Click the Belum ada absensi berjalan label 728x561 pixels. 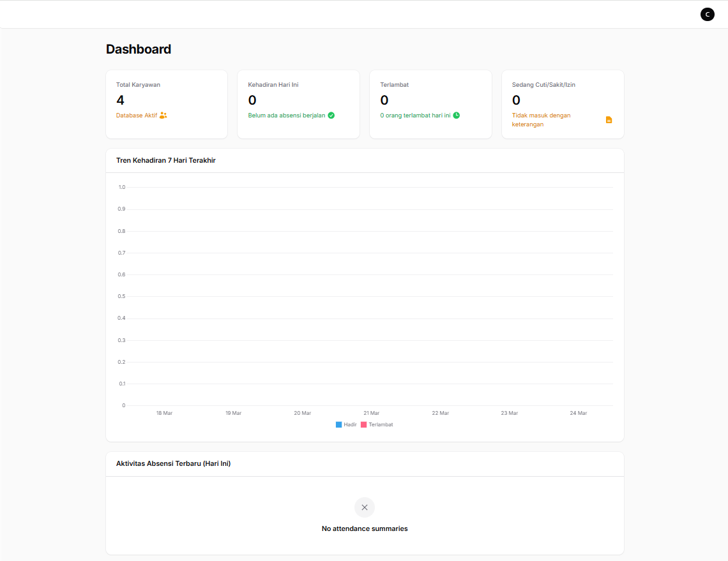(286, 116)
